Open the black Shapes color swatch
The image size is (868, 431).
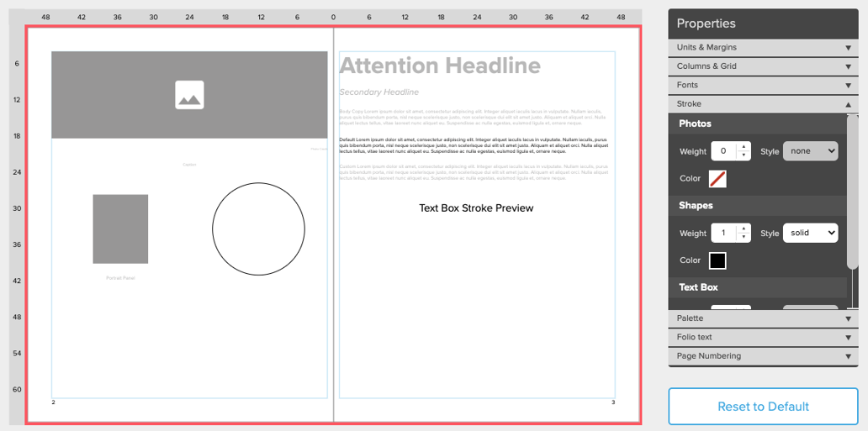717,260
